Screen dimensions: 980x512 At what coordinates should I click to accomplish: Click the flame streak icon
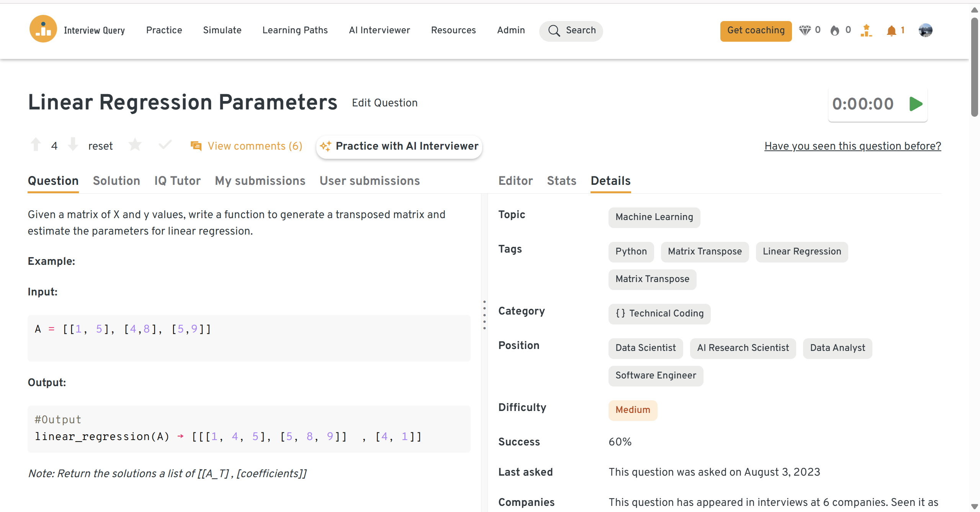pyautogui.click(x=834, y=30)
